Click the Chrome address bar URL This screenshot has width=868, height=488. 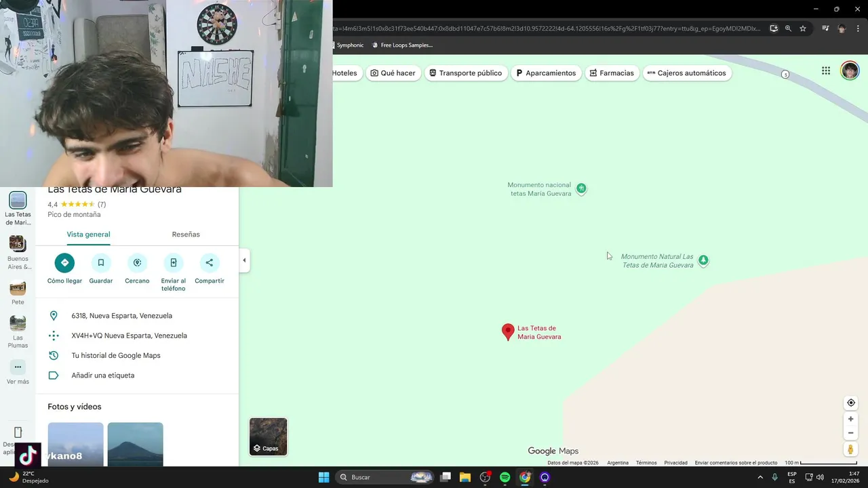pyautogui.click(x=547, y=28)
